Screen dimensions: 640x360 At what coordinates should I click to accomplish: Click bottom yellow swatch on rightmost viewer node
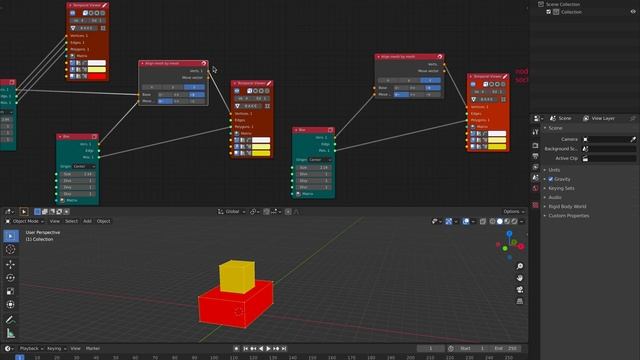click(497, 147)
